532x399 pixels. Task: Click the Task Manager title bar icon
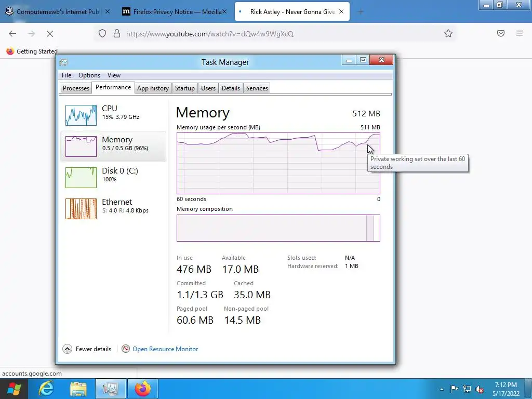coord(63,62)
